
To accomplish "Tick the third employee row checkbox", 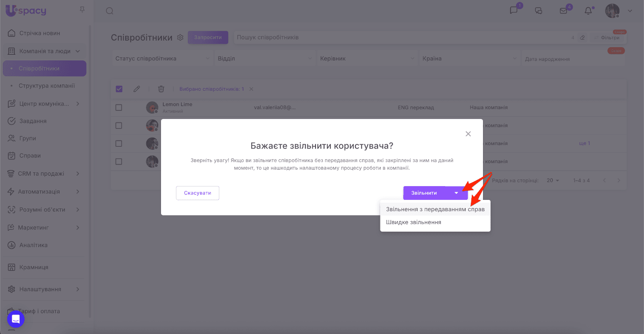I will coord(119,143).
